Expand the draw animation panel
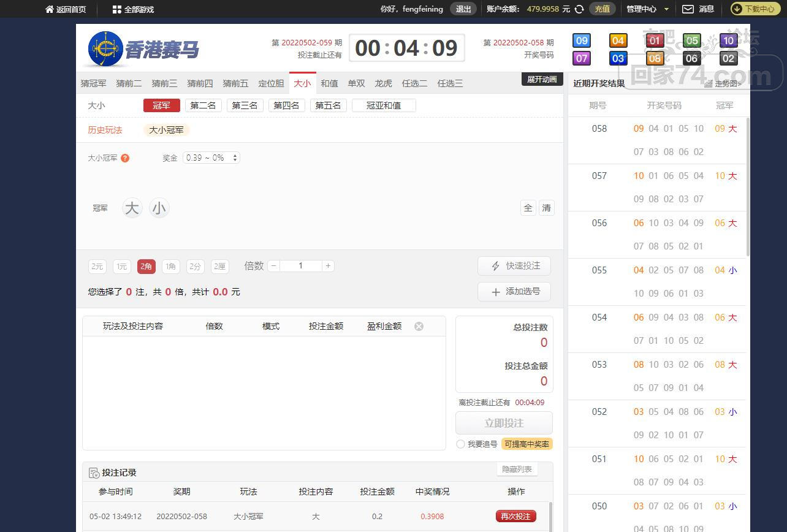Viewport: 787px width, 532px height. click(x=542, y=79)
